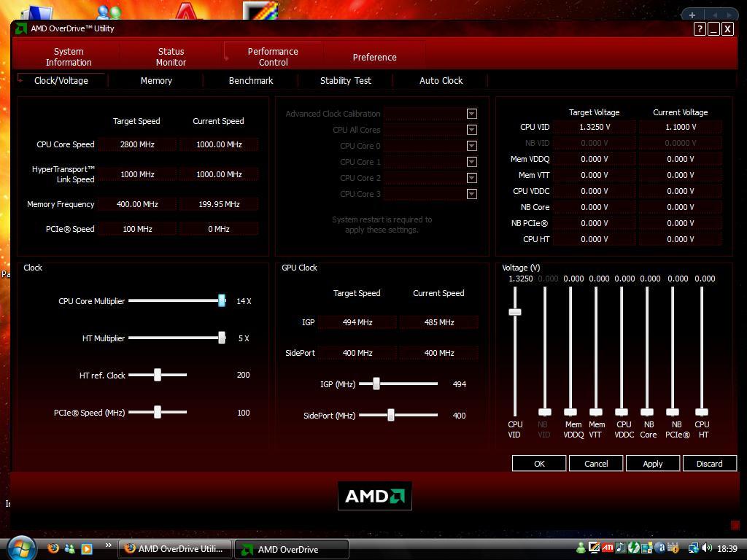The image size is (747, 560).
Task: Open the Auto Clock sub-tab
Action: pos(441,80)
